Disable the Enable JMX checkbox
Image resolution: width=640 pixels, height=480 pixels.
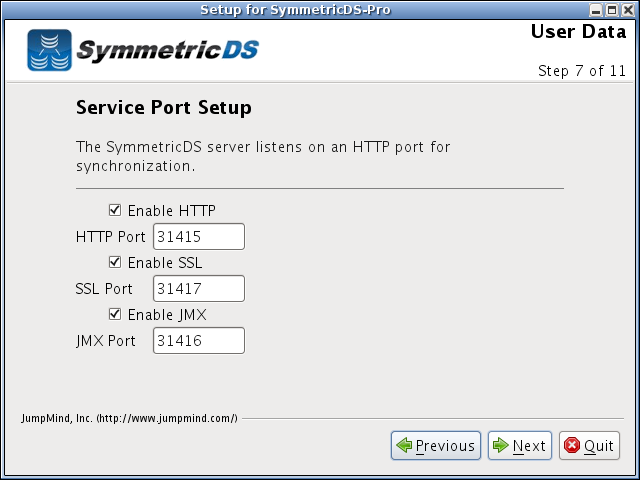pyautogui.click(x=115, y=314)
